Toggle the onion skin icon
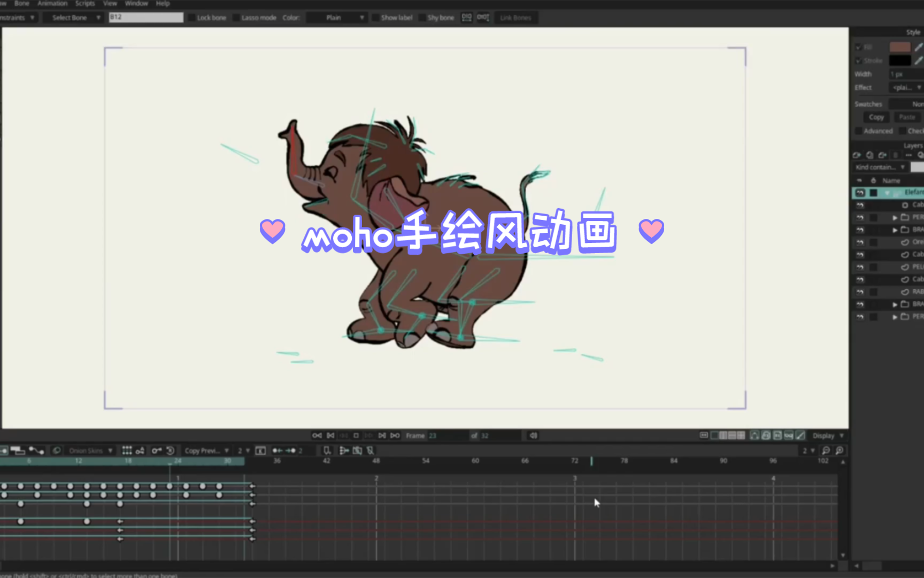Viewport: 924px width, 578px height. (x=57, y=451)
